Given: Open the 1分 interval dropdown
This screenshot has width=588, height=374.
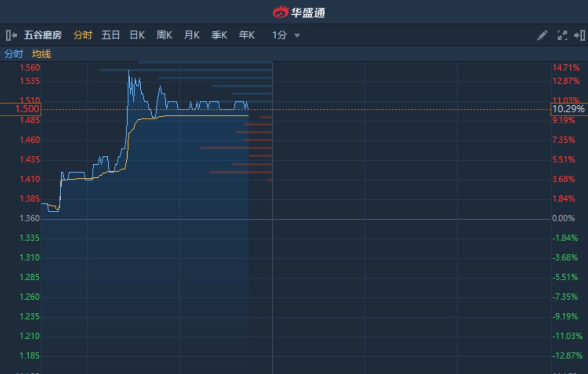Looking at the screenshot, I should tap(280, 36).
